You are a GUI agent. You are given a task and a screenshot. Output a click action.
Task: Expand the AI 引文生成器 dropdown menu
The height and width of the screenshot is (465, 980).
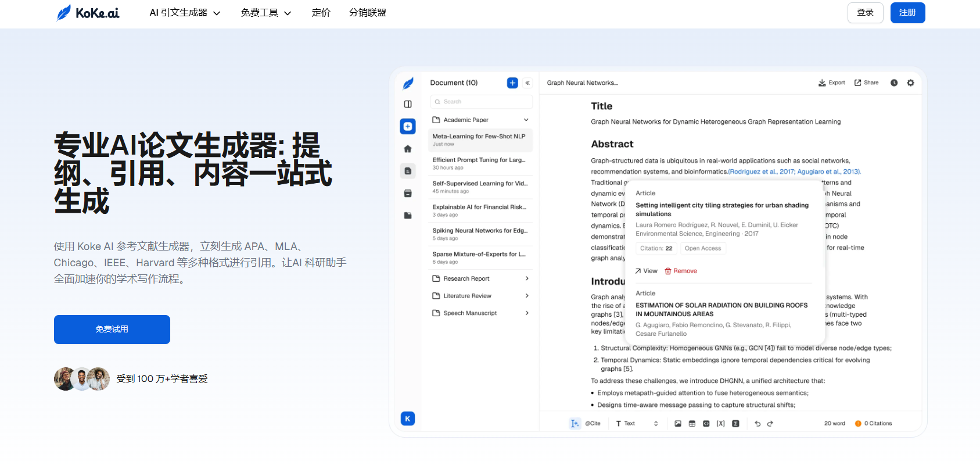pyautogui.click(x=185, y=13)
